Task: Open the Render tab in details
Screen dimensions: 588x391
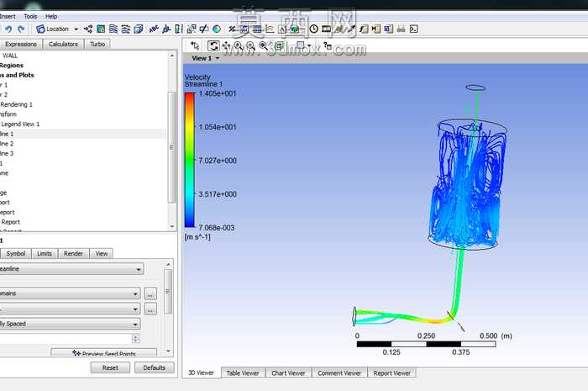Action: click(x=73, y=253)
